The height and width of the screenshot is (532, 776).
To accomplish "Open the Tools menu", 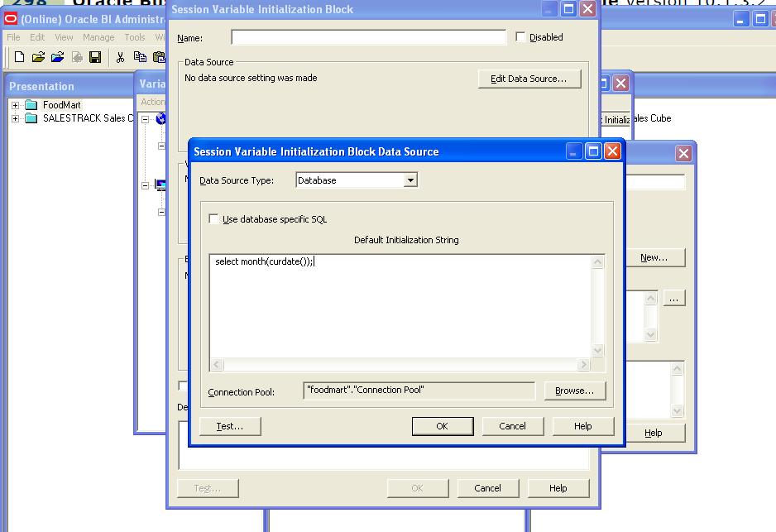I will pyautogui.click(x=135, y=37).
